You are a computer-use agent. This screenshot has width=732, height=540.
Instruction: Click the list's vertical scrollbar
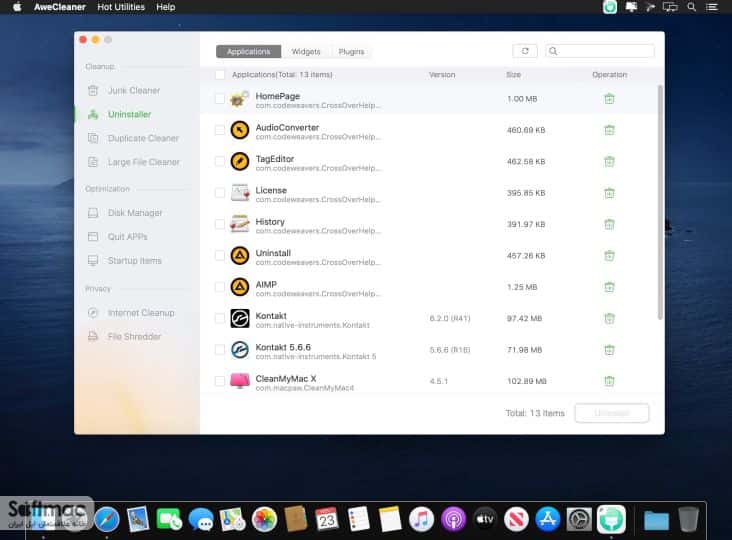660,202
